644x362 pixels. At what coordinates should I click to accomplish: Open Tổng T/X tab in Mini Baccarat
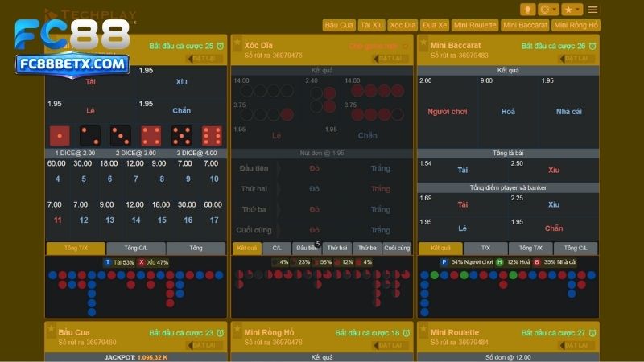[x=530, y=248]
